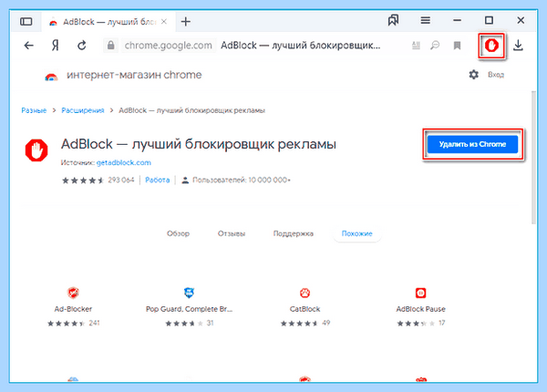Go to Разные breadcrumb link
The image size is (547, 392).
(x=34, y=110)
